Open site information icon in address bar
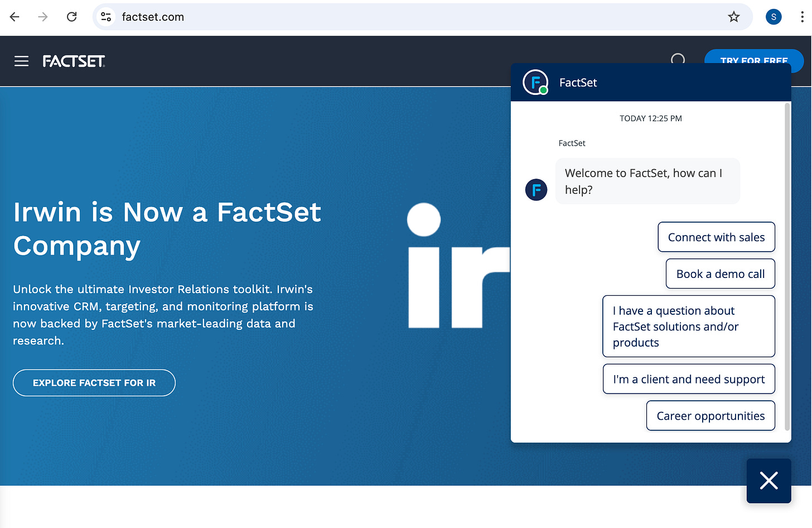Image resolution: width=812 pixels, height=528 pixels. tap(106, 17)
